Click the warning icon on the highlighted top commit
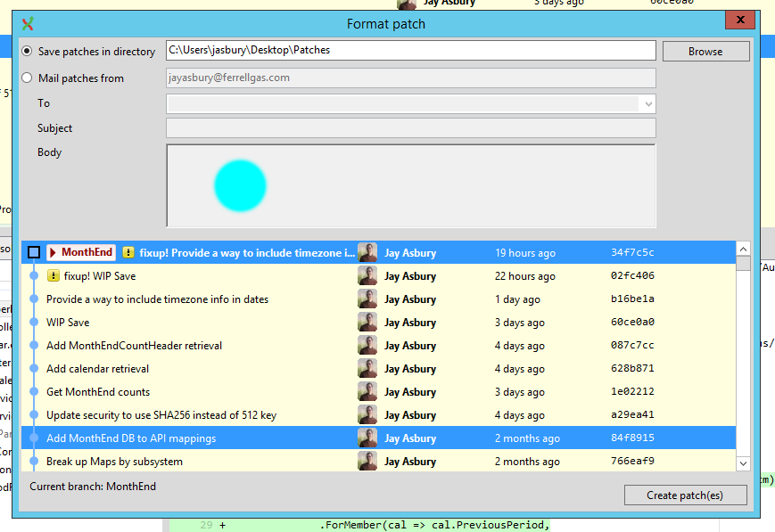This screenshot has height=532, width=775. pyautogui.click(x=128, y=251)
